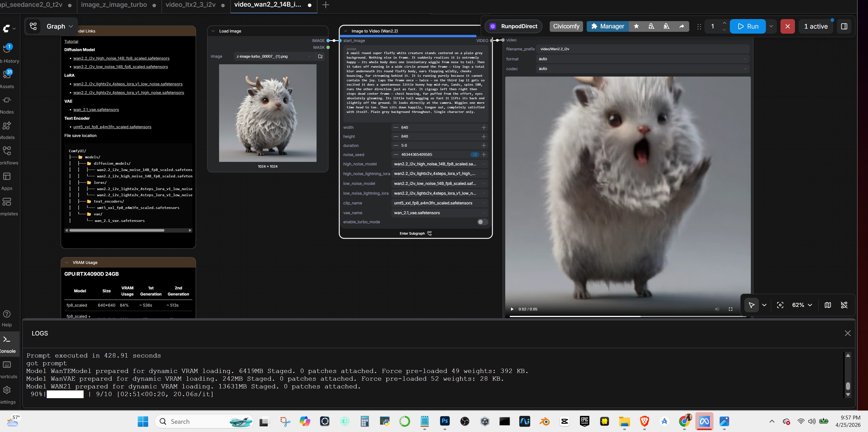Open the Workflows sidebar panel
Image resolution: width=868 pixels, height=432 pixels.
(x=7, y=151)
